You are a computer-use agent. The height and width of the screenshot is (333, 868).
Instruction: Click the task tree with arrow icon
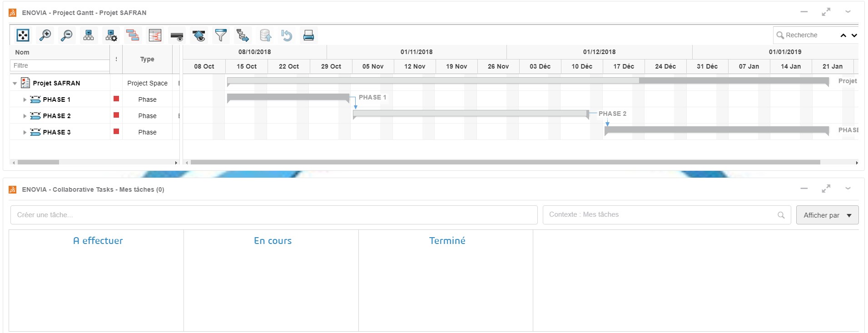click(x=243, y=35)
